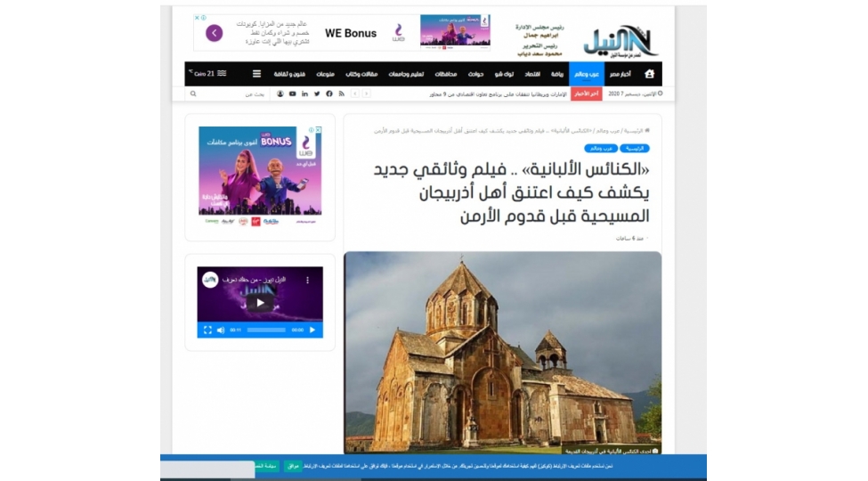Image resolution: width=868 pixels, height=481 pixels.
Task: Click the WE Bonus ad title text
Action: click(x=351, y=33)
